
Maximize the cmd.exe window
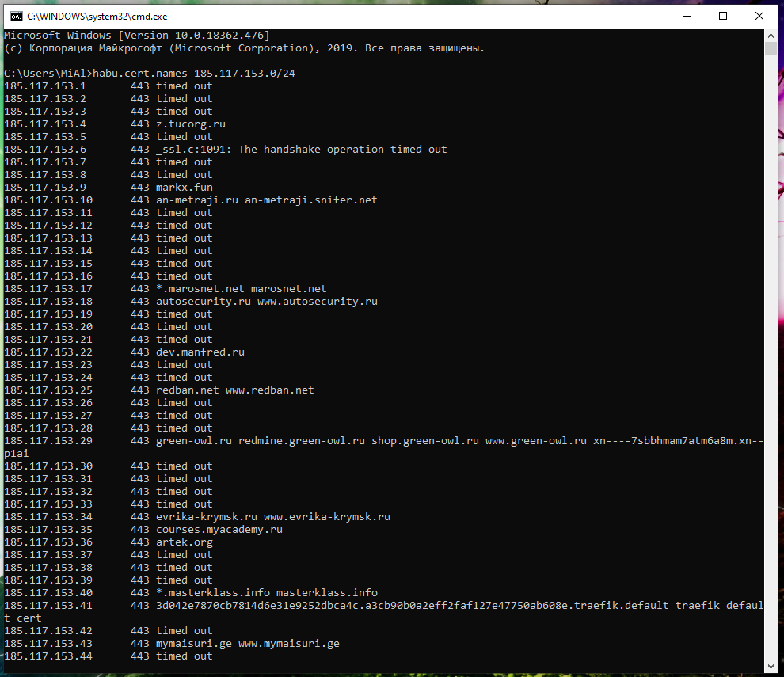(722, 15)
